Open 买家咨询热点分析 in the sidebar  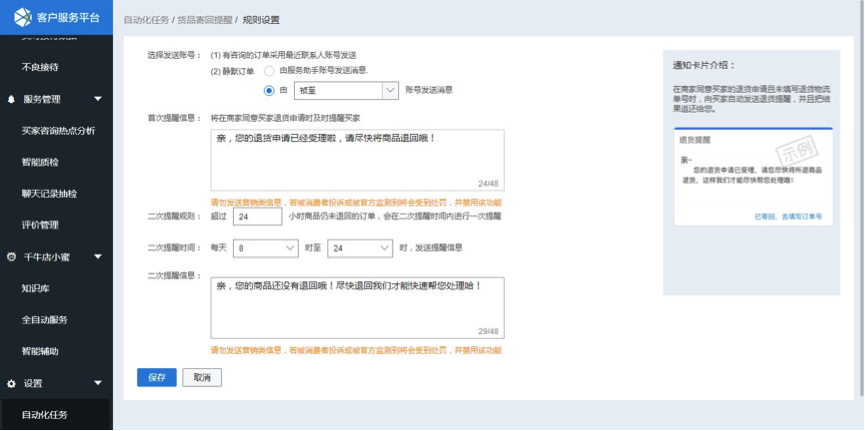click(x=58, y=130)
